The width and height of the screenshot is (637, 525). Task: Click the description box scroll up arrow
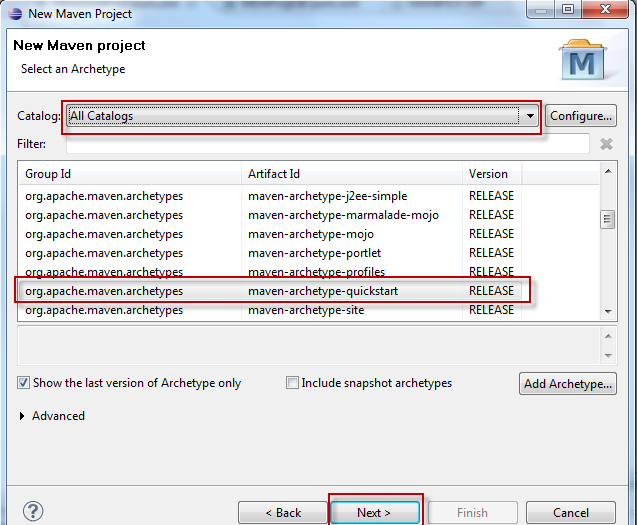[x=608, y=336]
